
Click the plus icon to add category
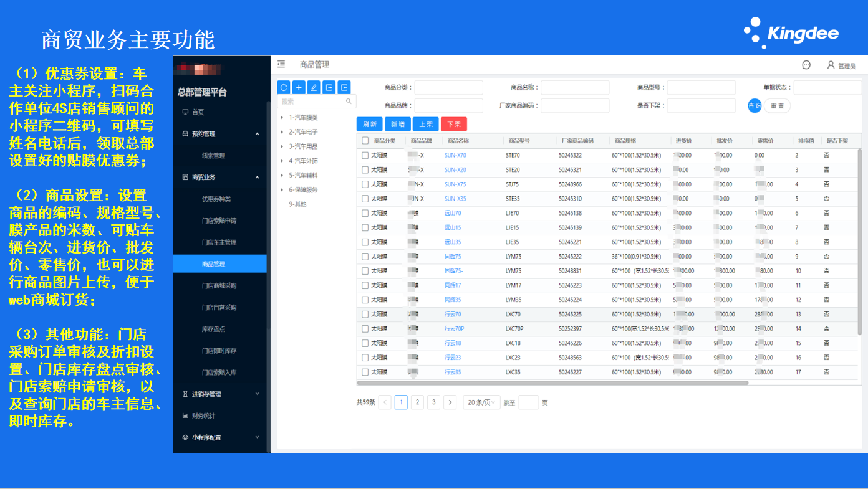(299, 87)
